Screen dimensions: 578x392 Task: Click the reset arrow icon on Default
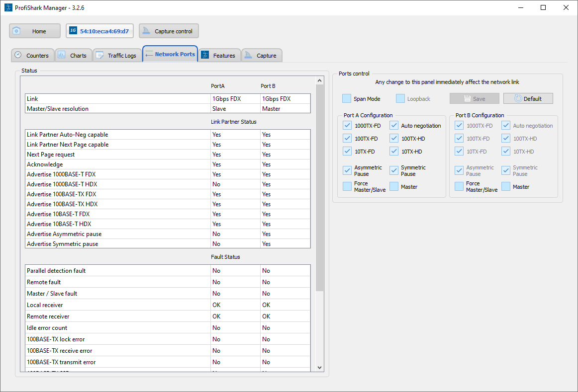(518, 99)
